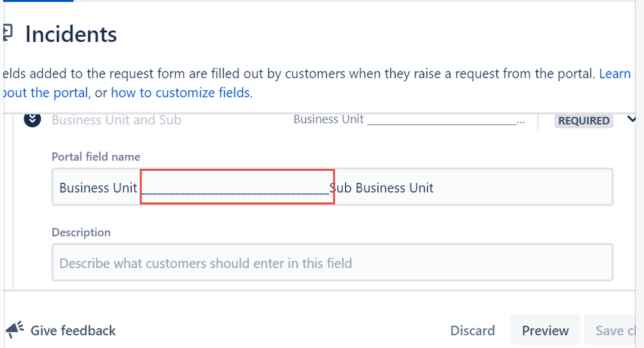Click the Preview button
The height and width of the screenshot is (348, 644).
pyautogui.click(x=545, y=331)
